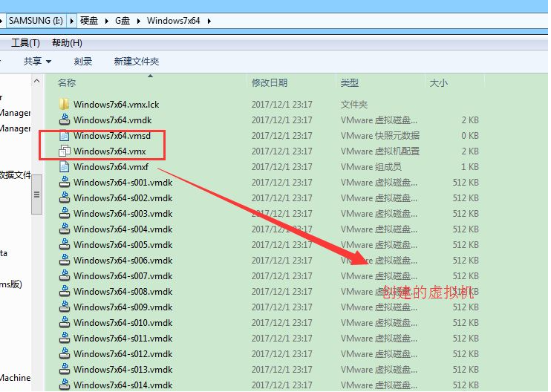Click the Windows7x64-s001.vmdk disk icon

(64, 183)
